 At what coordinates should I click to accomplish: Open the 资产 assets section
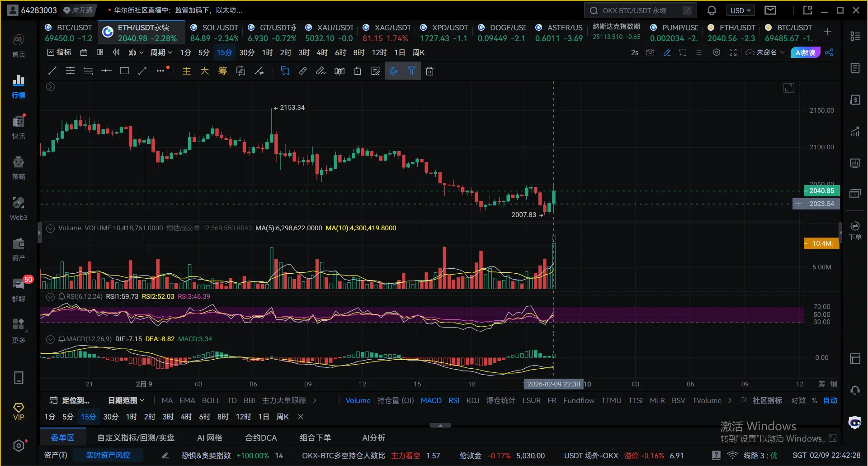(19, 250)
